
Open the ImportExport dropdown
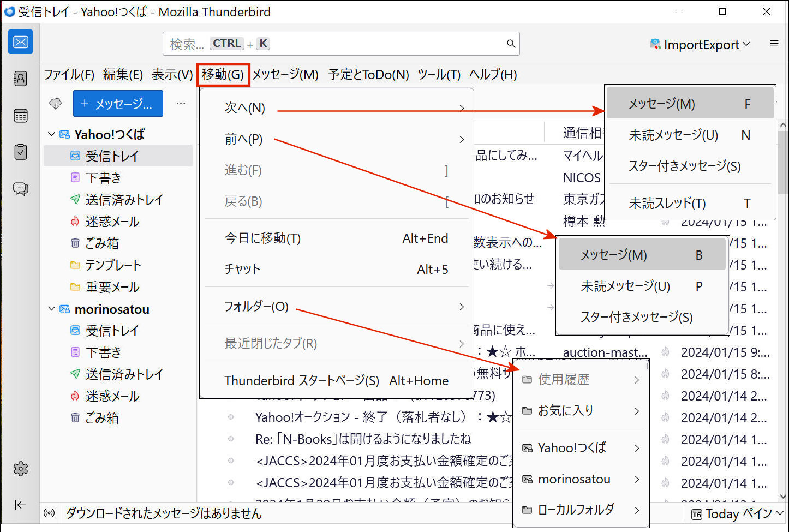tap(700, 44)
